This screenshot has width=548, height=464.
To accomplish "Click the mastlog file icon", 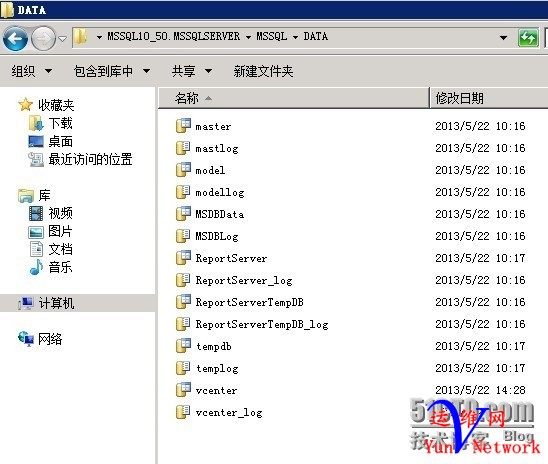I will point(183,148).
